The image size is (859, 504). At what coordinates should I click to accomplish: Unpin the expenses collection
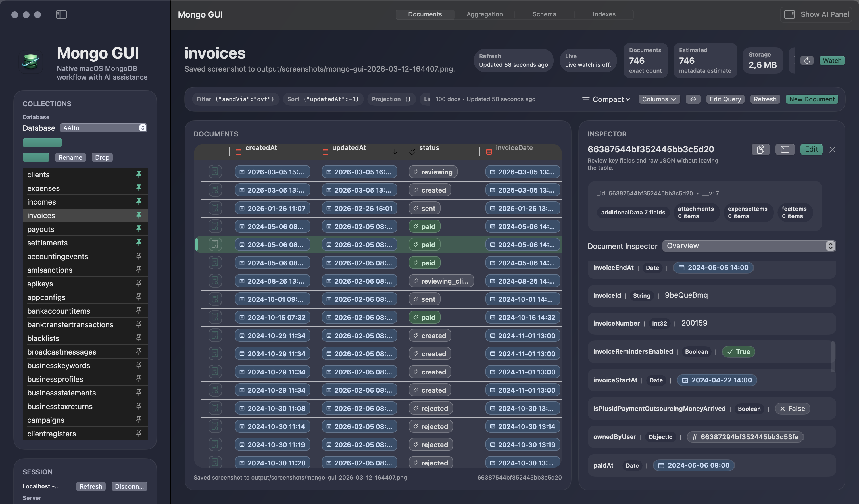139,188
